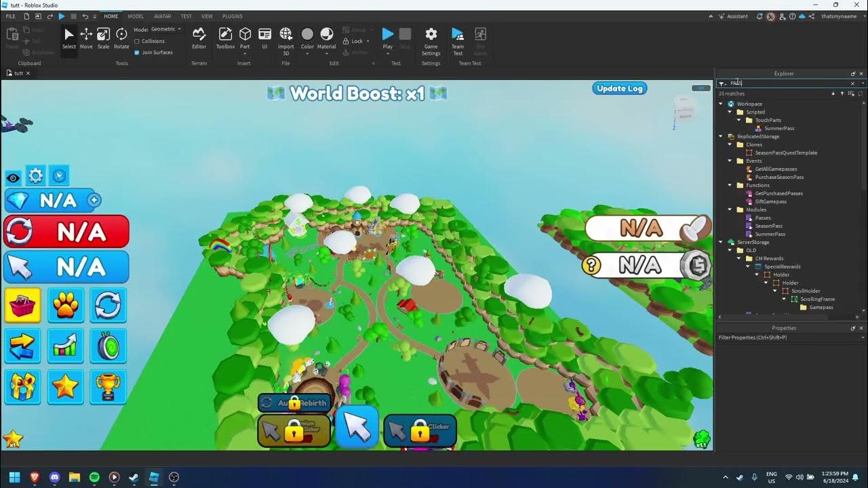
Task: Select the SummerPass item under TouchParts
Action: (779, 128)
